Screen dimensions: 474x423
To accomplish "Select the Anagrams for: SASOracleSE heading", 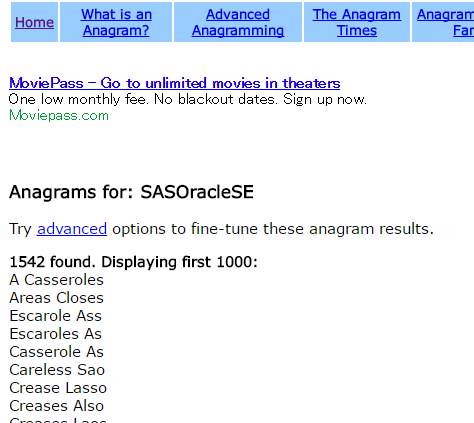I will click(131, 192).
